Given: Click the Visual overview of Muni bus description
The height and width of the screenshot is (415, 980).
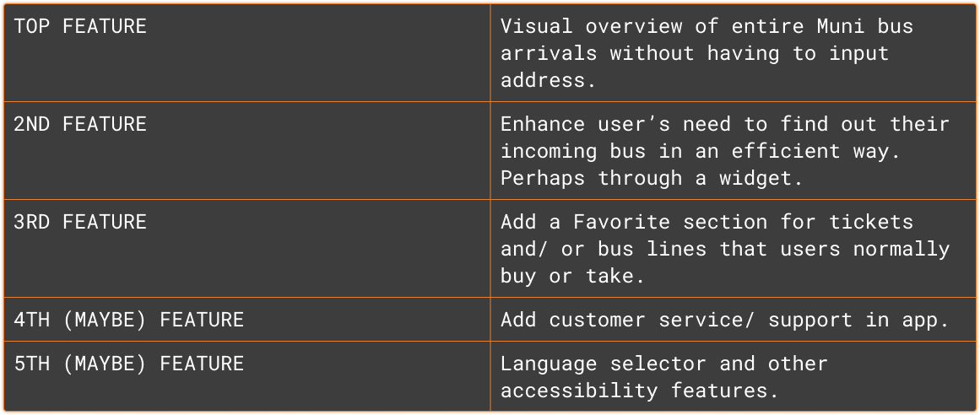Looking at the screenshot, I should pos(734,53).
